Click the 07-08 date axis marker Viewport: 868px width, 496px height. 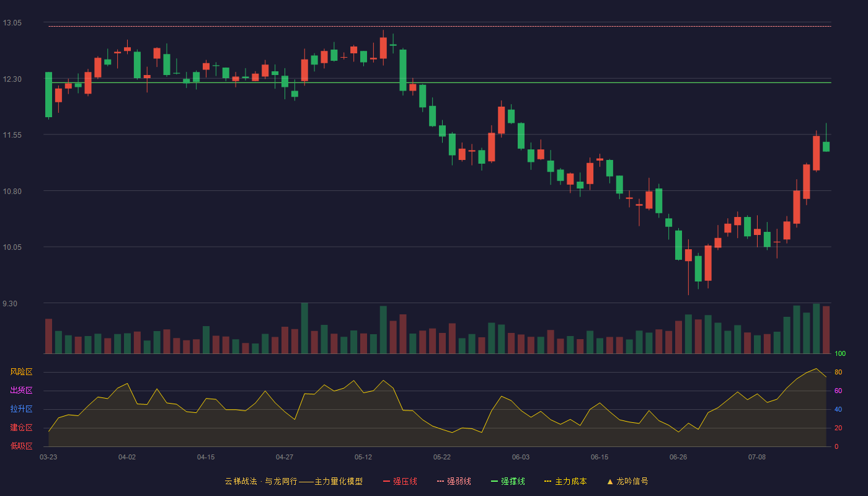coord(757,457)
